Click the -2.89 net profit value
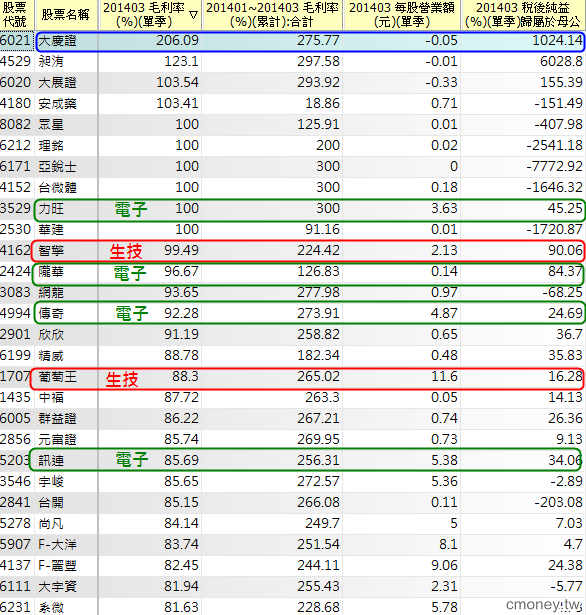Image resolution: width=586 pixels, height=615 pixels. [566, 482]
